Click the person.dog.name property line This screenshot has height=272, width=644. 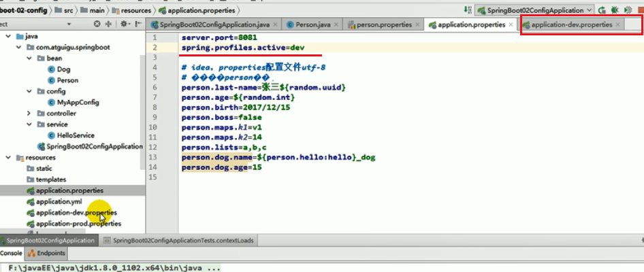[x=278, y=157]
